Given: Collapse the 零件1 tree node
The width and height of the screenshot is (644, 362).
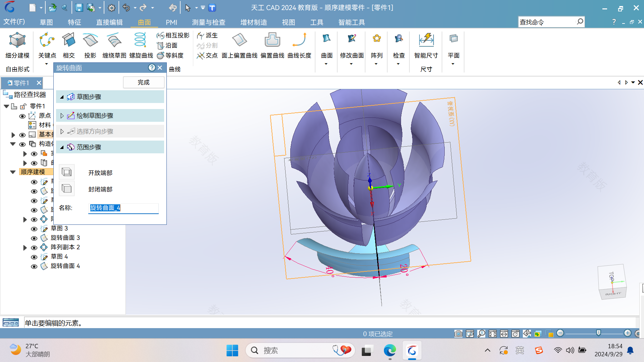Looking at the screenshot, I should pos(6,106).
